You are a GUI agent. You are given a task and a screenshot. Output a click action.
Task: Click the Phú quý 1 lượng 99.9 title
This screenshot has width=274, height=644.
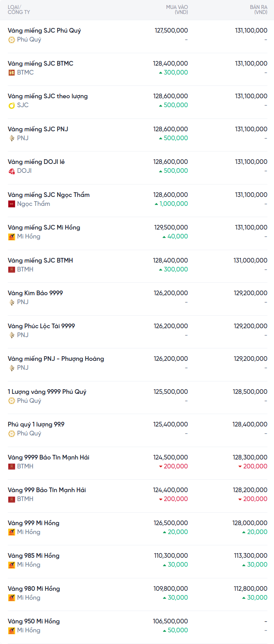[x=36, y=424]
